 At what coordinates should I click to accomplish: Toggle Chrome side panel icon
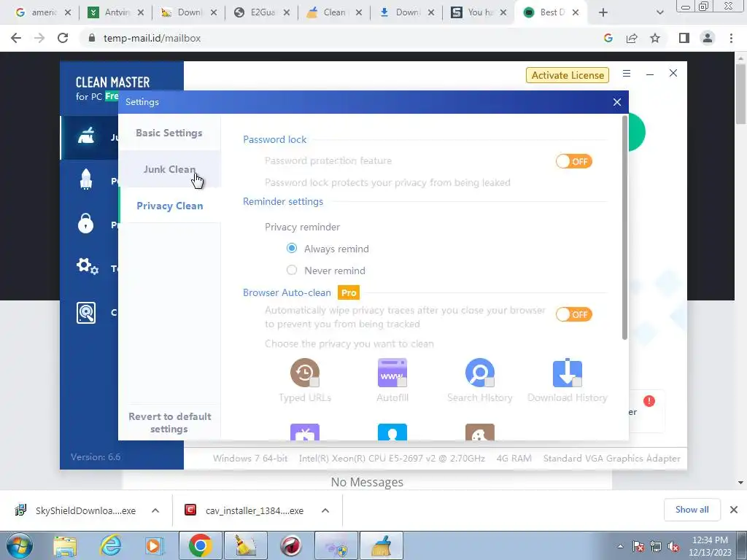pos(684,38)
